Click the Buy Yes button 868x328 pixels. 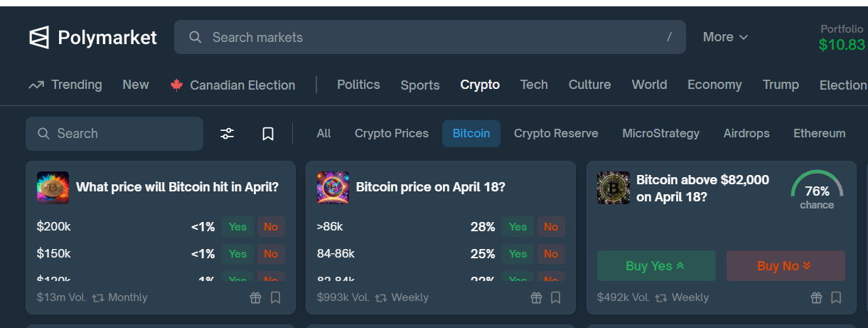coord(656,265)
